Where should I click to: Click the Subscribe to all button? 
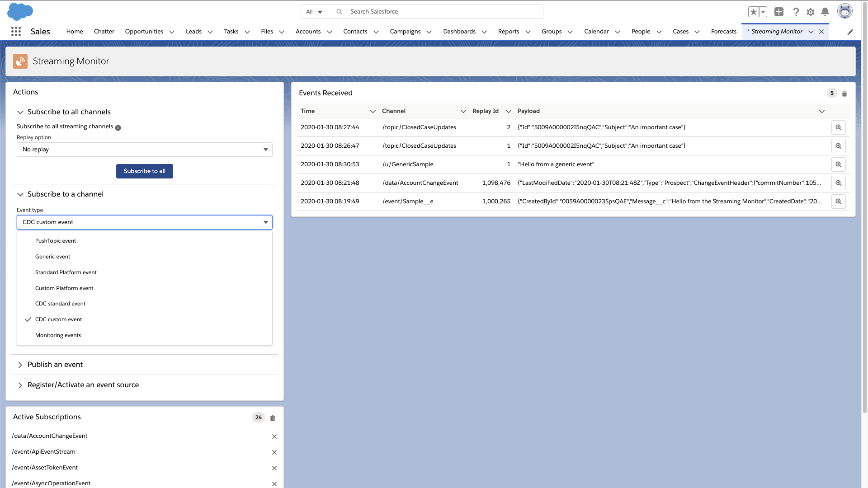tap(145, 171)
